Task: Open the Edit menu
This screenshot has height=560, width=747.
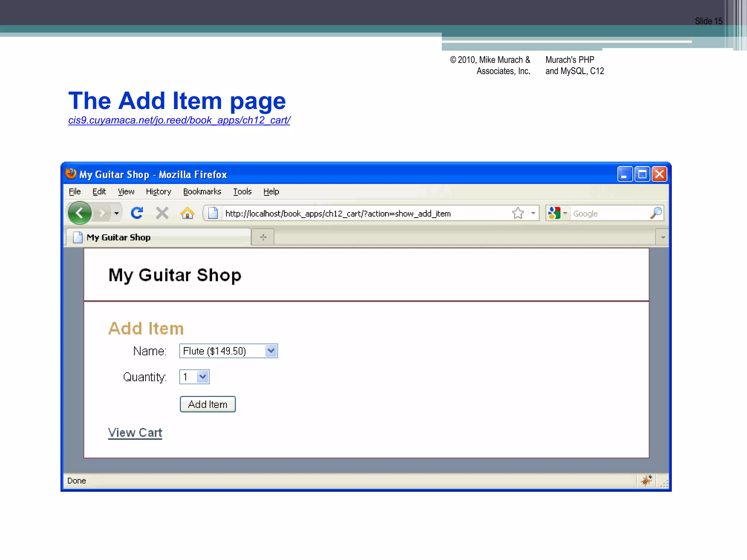Action: tap(99, 192)
